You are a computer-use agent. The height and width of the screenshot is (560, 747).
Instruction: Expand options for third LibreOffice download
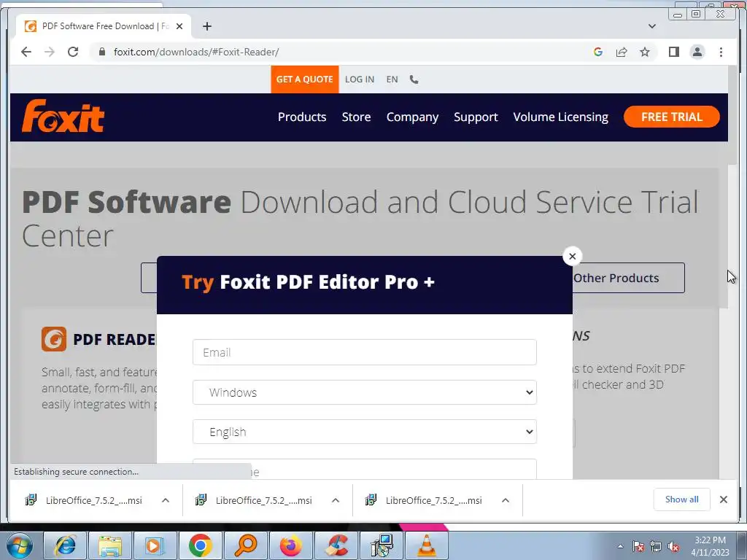(506, 500)
